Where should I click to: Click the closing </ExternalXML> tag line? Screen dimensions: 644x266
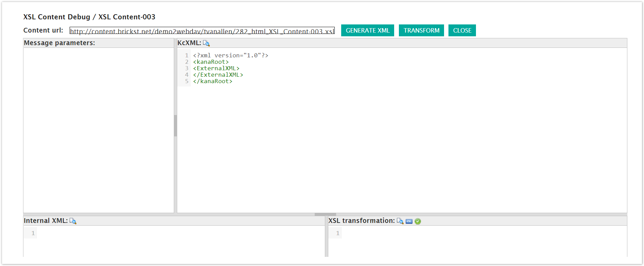218,75
